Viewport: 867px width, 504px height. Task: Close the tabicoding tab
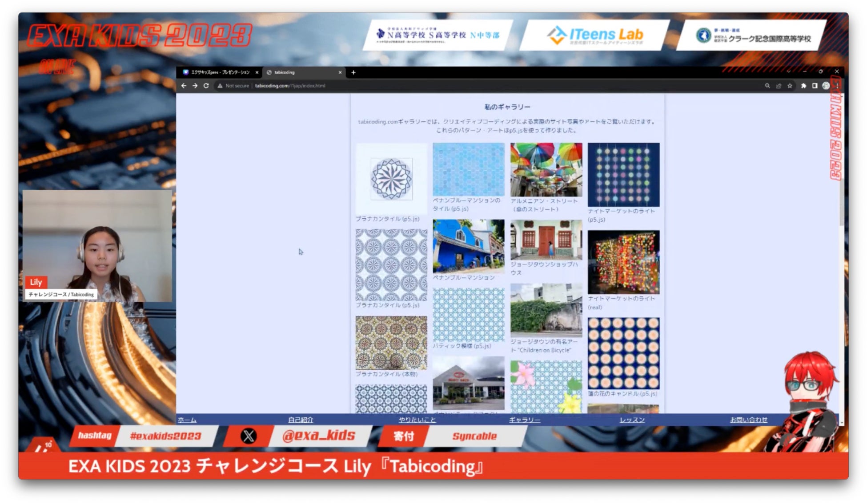[x=340, y=72]
